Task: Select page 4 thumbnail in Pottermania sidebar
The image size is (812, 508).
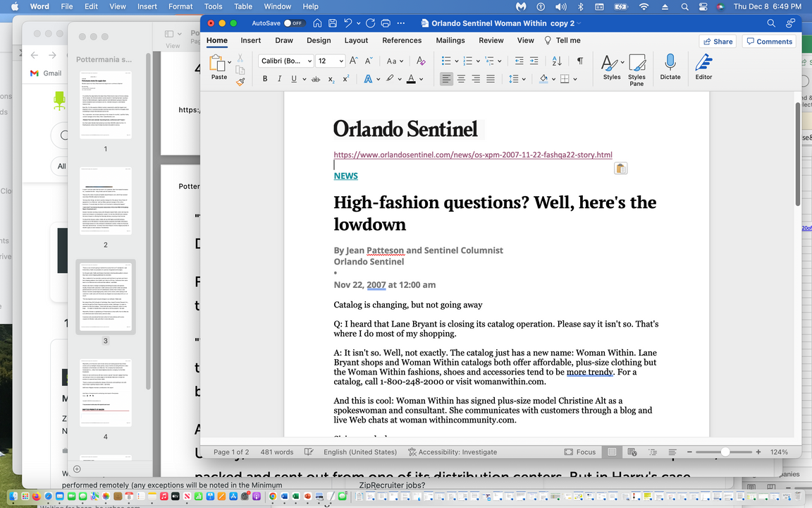Action: (x=106, y=392)
